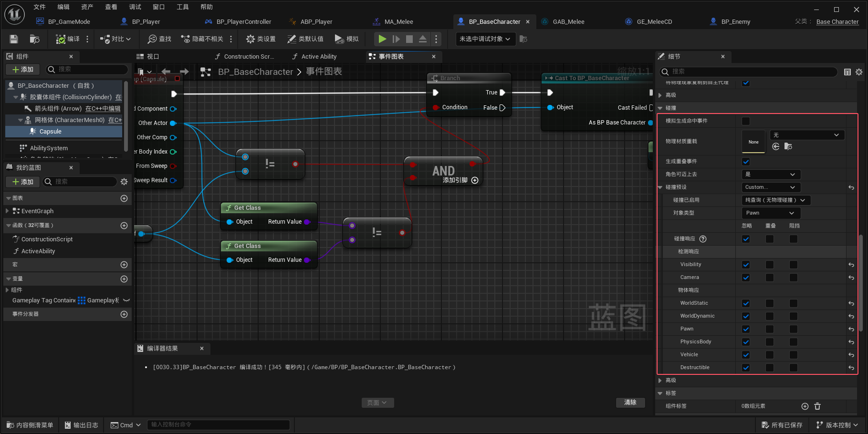Click the Find search tool
Viewport: 868px width, 434px height.
tap(159, 39)
